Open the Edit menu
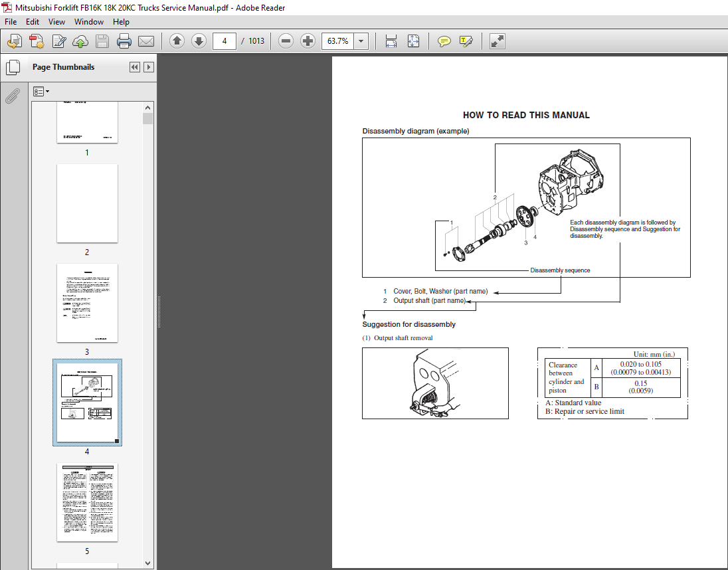The height and width of the screenshot is (570, 728). click(x=33, y=22)
